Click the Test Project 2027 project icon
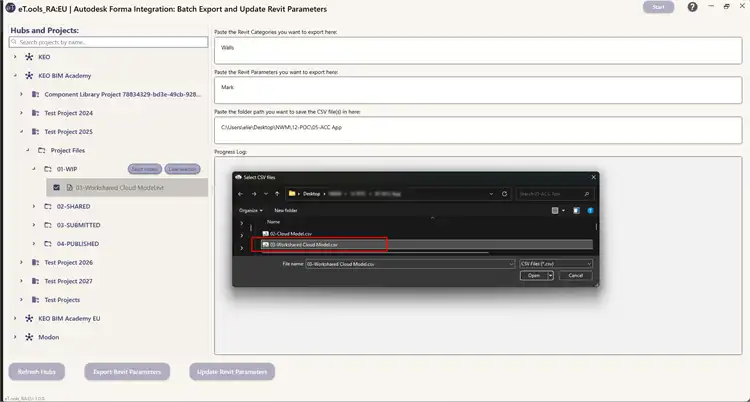The width and height of the screenshot is (750, 402). (35, 281)
